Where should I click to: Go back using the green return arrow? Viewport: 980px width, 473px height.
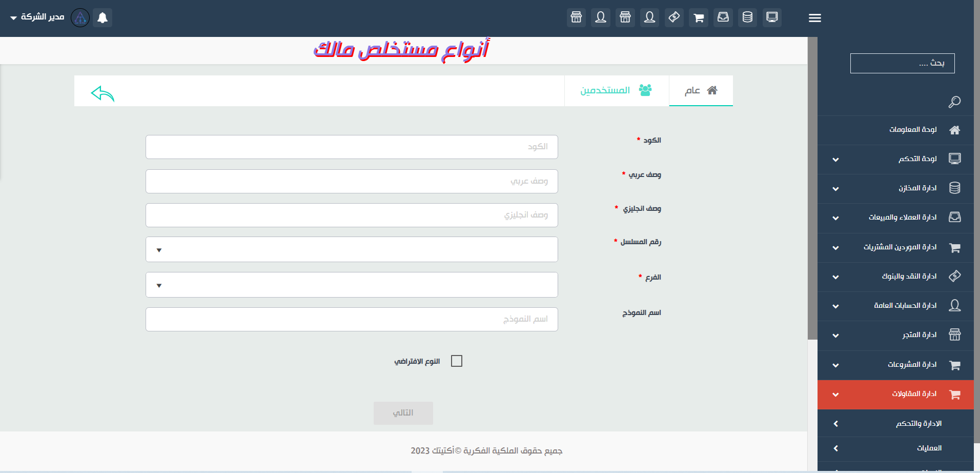[x=103, y=93]
